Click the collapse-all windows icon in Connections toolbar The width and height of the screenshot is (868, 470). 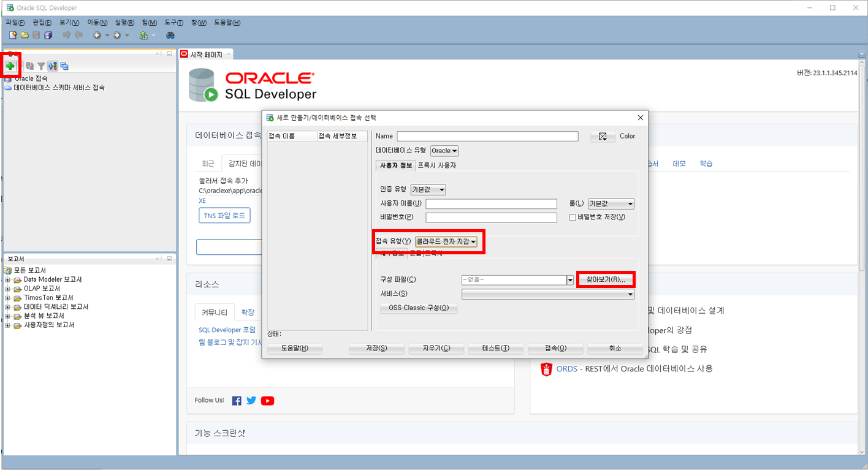(64, 66)
